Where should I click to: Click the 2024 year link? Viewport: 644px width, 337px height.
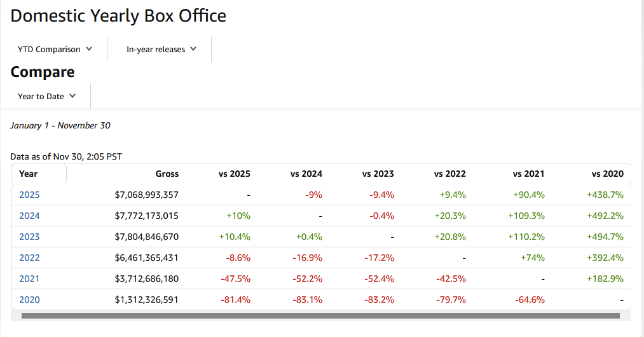click(x=29, y=216)
